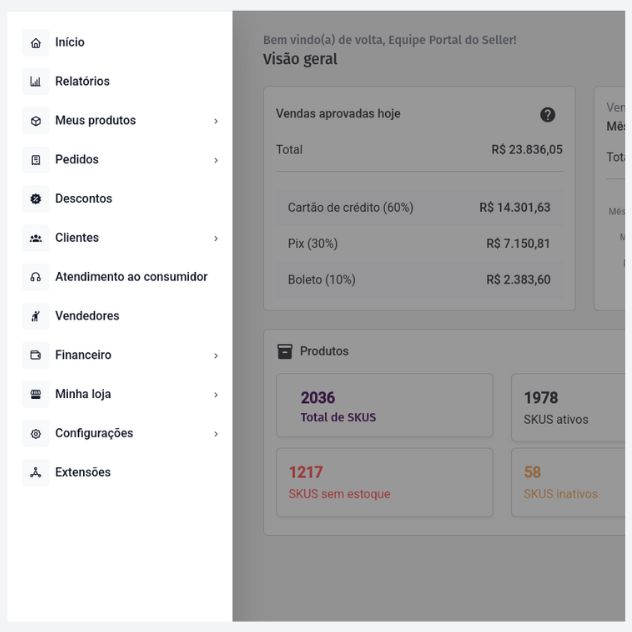This screenshot has height=632, width=632.
Task: Open the Relatórios bar chart icon
Action: 36,82
